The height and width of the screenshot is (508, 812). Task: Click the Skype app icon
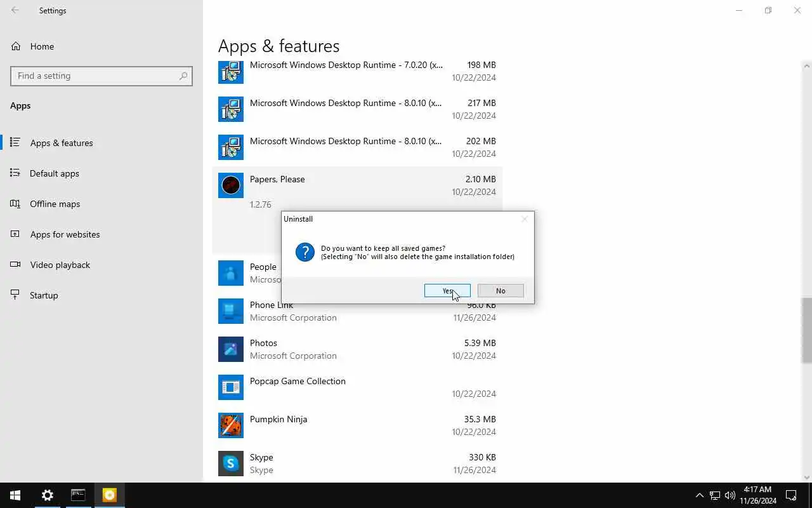pos(231,464)
